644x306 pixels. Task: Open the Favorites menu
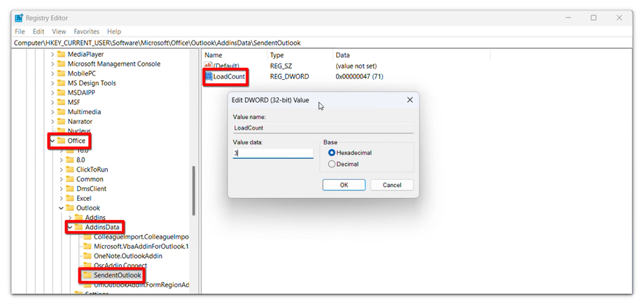87,32
